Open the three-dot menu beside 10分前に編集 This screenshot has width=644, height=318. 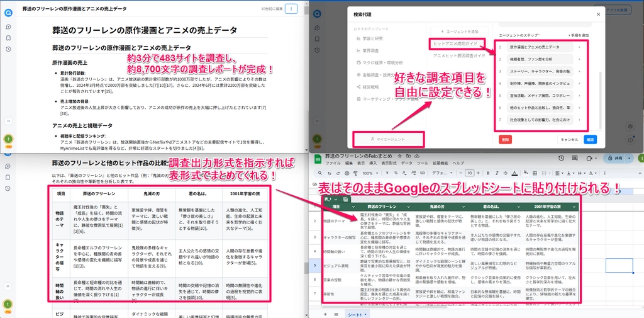291,8
